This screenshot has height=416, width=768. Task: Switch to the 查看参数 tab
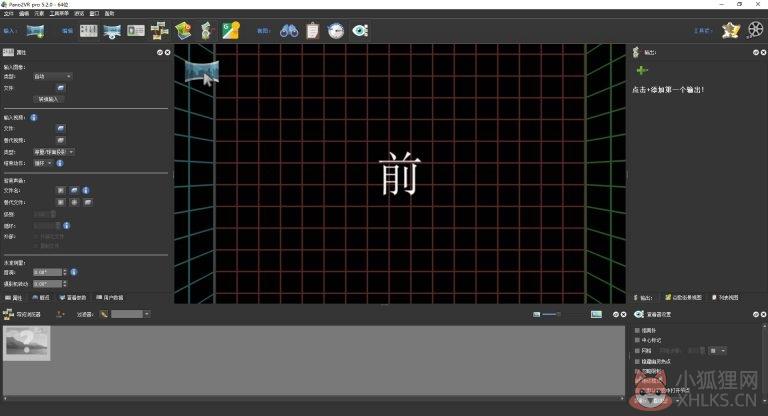click(x=72, y=297)
